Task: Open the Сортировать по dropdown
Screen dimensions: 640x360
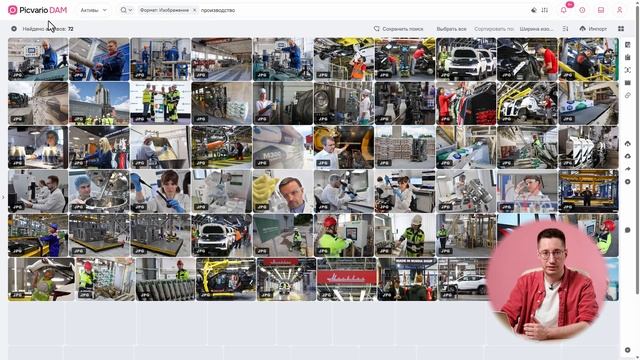Action: [494, 29]
